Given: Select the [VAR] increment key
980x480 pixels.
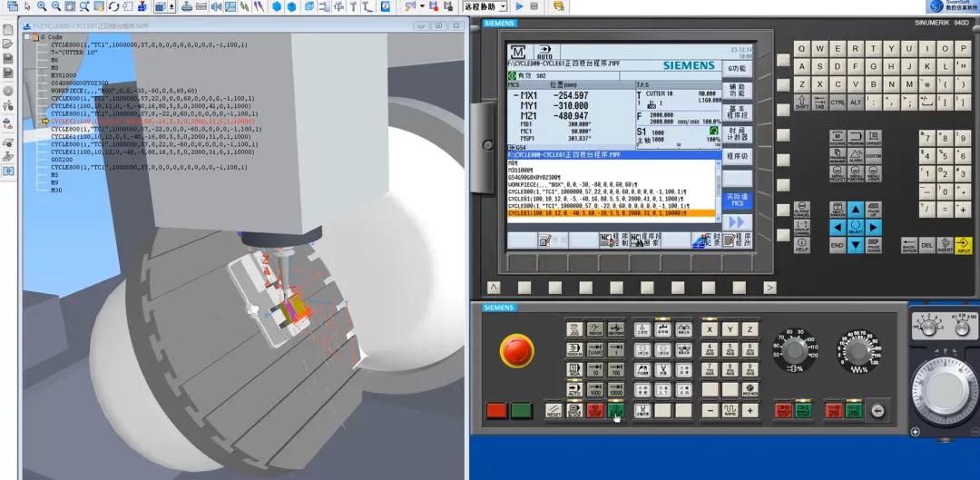Looking at the screenshot, I should pyautogui.click(x=595, y=349).
